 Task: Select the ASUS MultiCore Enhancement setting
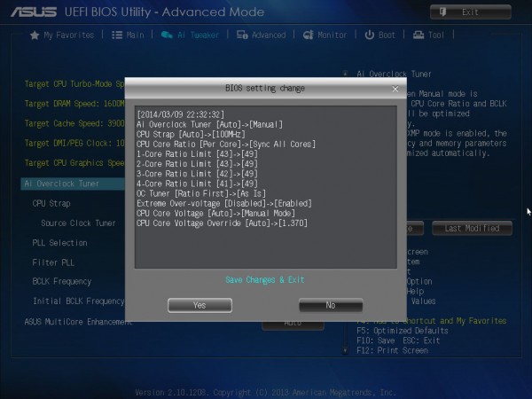(x=78, y=322)
